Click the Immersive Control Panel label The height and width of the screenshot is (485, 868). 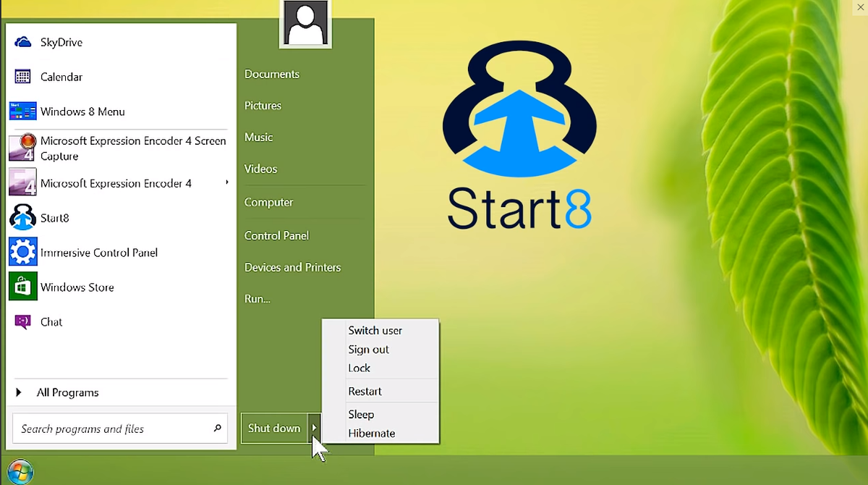click(99, 252)
